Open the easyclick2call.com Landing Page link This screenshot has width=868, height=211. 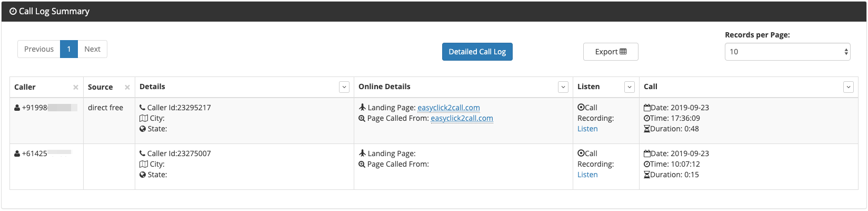coord(448,108)
